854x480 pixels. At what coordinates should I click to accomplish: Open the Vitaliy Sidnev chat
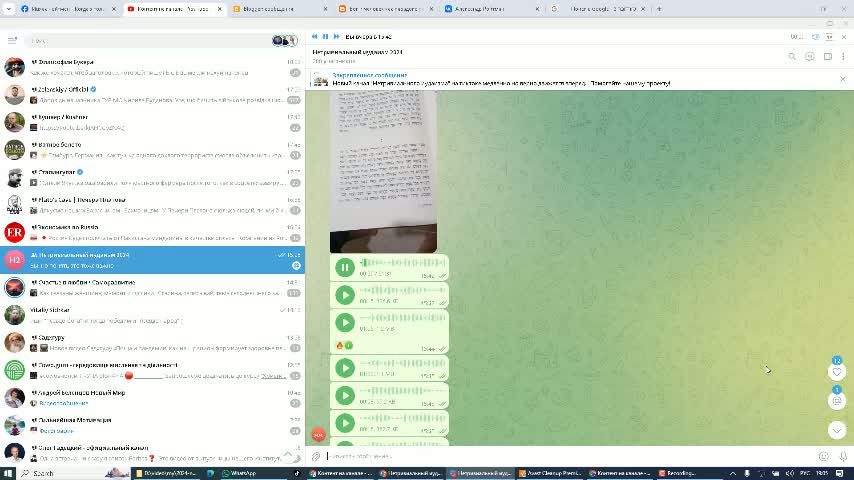click(x=150, y=315)
